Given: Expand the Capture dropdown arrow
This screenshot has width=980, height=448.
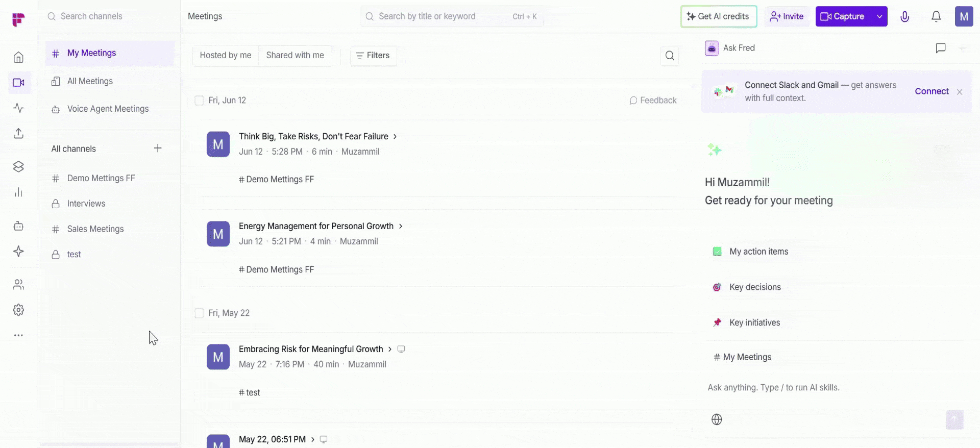Looking at the screenshot, I should pos(879,16).
